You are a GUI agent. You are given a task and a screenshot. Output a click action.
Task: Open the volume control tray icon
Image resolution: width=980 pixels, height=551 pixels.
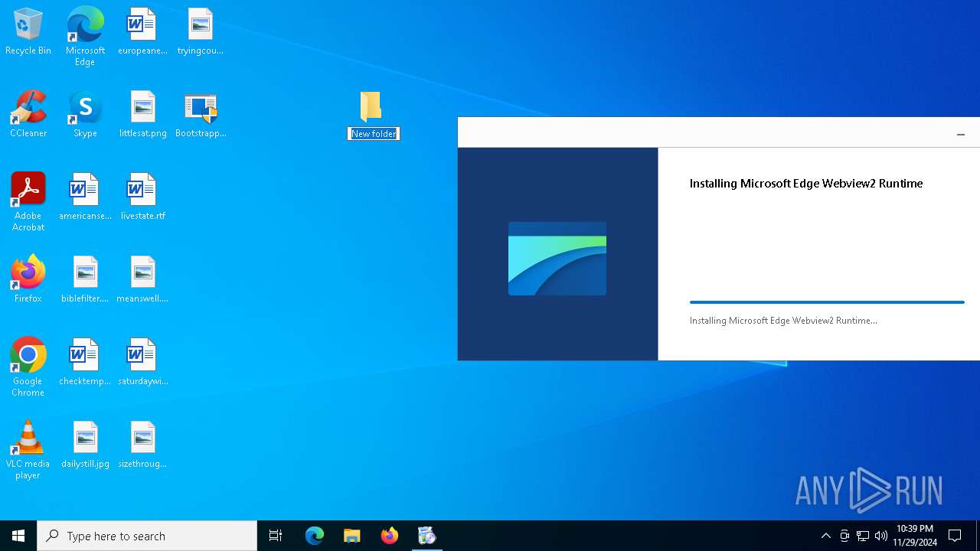(881, 536)
